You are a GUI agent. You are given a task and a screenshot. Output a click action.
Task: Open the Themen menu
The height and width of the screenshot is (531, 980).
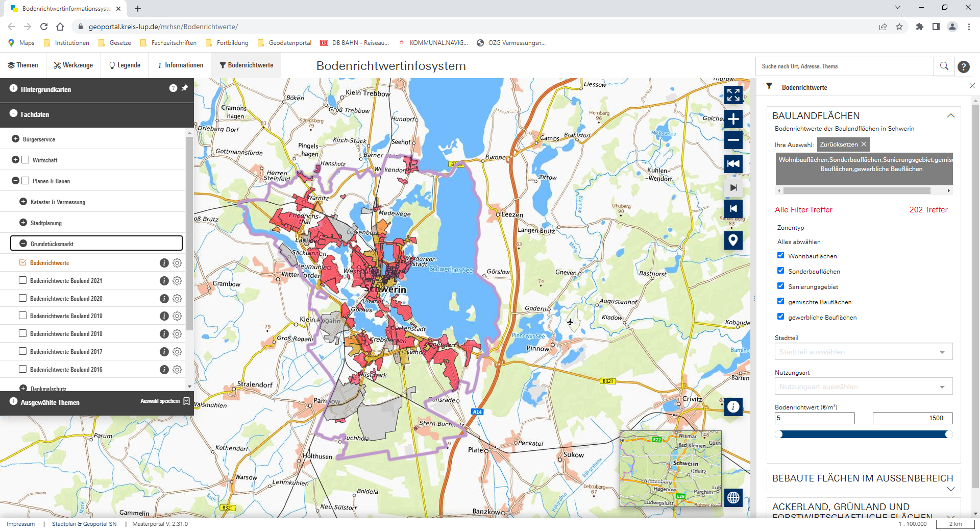(23, 65)
